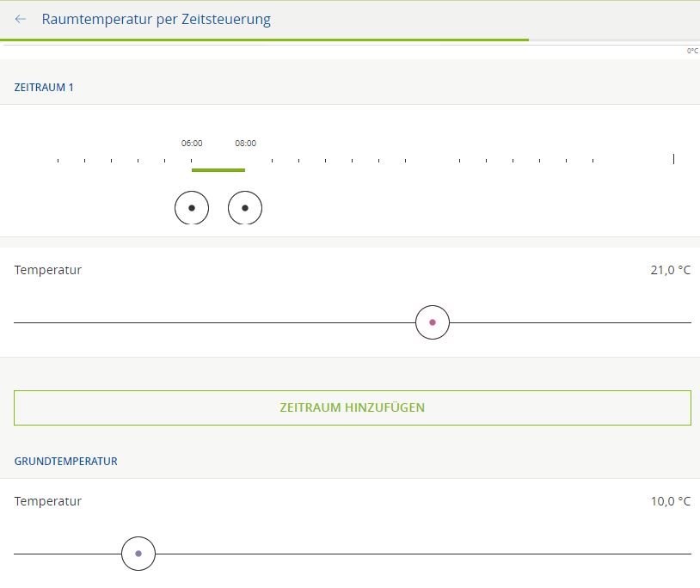Click the Raumtemperatur per Zeitsteuerung title
700x588 pixels.
tap(156, 19)
